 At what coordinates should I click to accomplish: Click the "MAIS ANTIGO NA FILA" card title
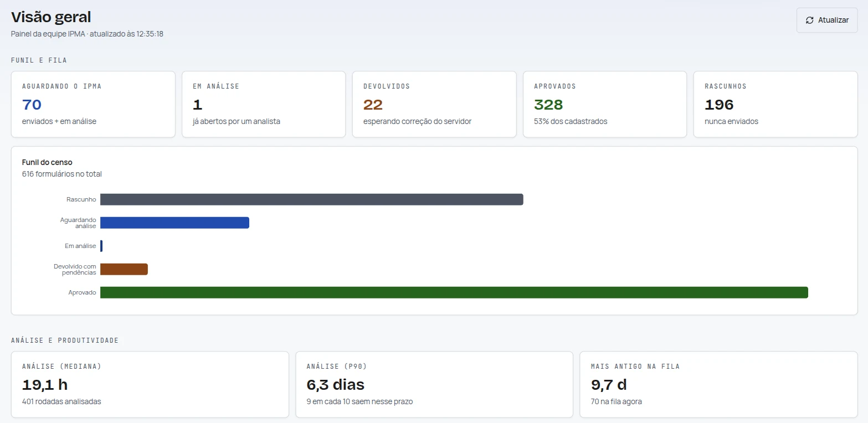(635, 367)
